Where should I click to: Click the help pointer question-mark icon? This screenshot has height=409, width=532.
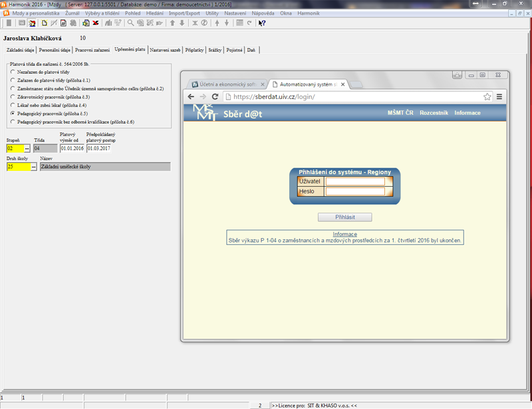point(262,23)
